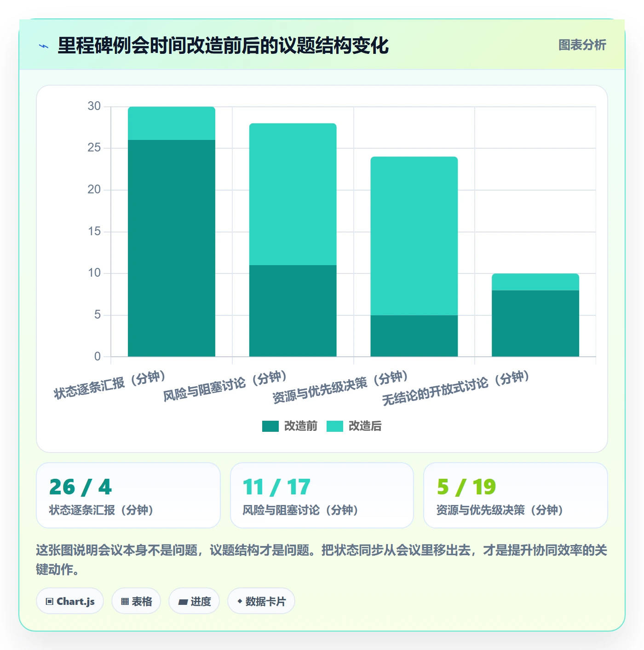Click the y-axis value 20
This screenshot has width=644, height=650.
(94, 190)
